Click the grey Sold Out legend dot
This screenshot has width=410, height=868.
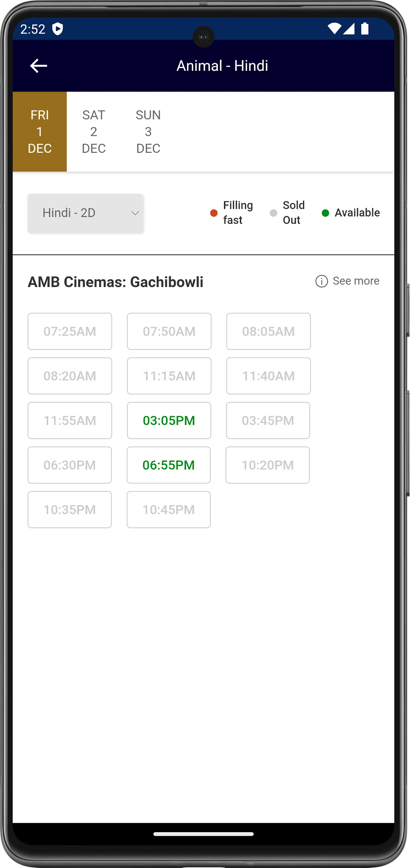[273, 213]
